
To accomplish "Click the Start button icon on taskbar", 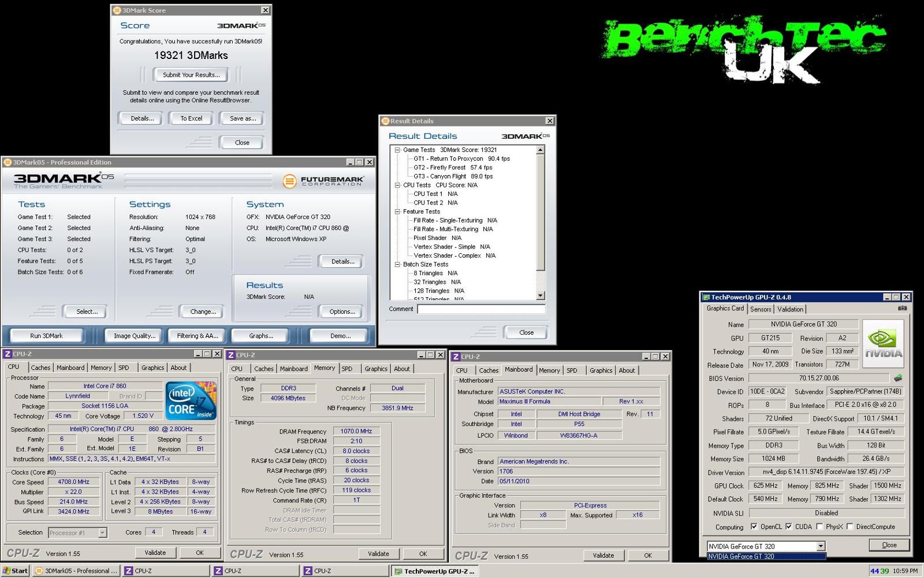I will pyautogui.click(x=15, y=570).
